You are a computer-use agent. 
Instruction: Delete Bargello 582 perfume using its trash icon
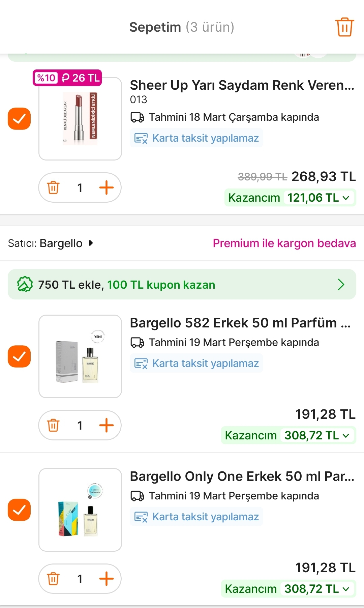[53, 425]
